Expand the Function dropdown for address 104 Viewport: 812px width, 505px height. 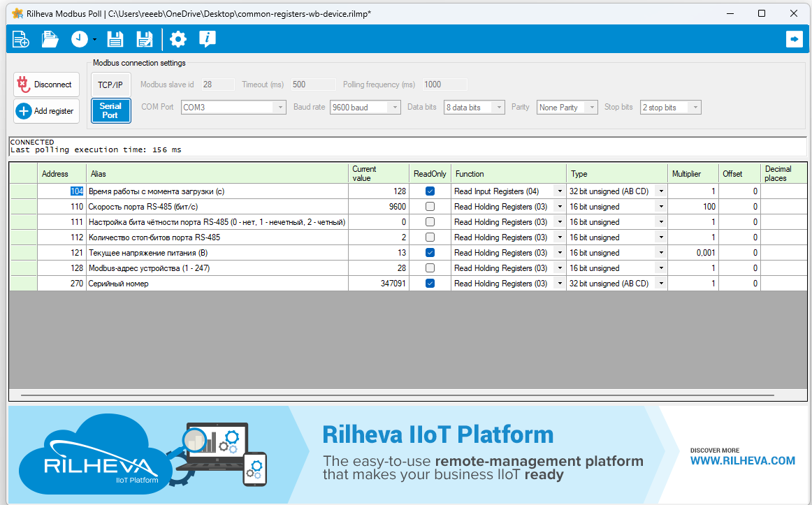pyautogui.click(x=559, y=191)
